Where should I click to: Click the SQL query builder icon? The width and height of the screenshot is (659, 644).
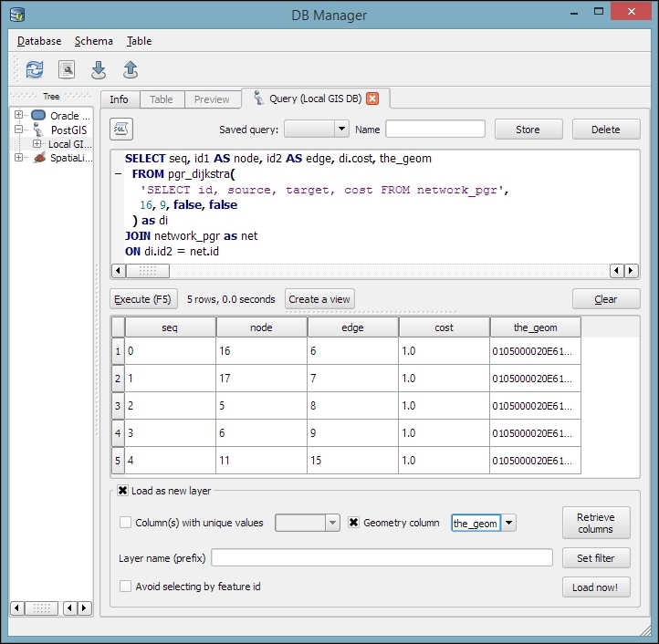click(121, 130)
